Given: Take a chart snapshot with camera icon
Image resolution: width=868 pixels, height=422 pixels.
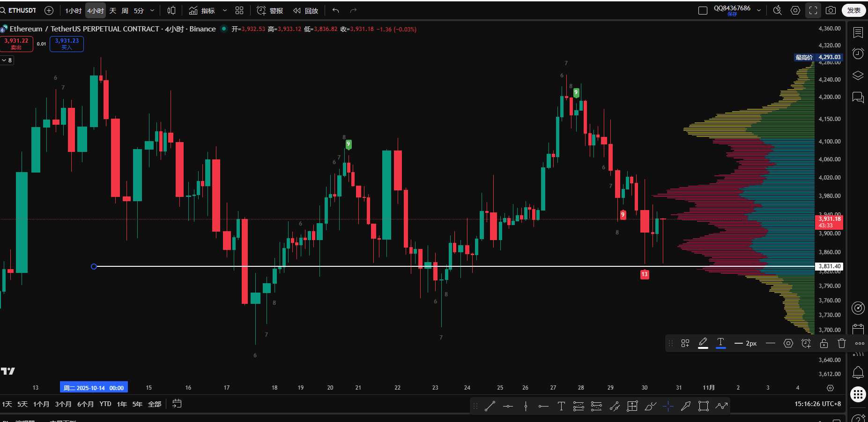Looking at the screenshot, I should (x=831, y=10).
